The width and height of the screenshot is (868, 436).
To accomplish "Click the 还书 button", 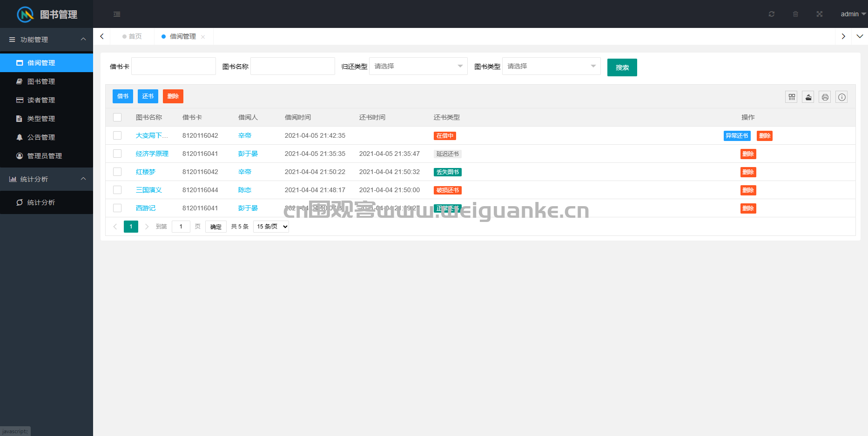I will 148,96.
